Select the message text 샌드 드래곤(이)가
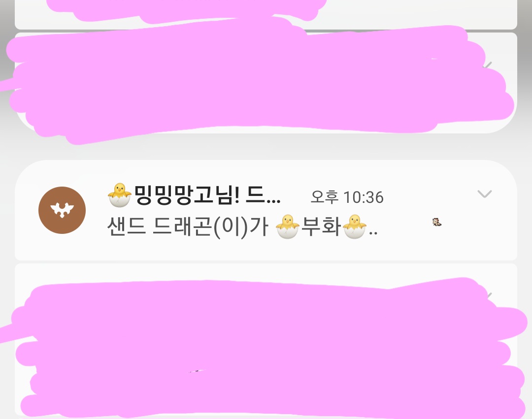Image resolution: width=532 pixels, height=419 pixels. click(x=188, y=226)
